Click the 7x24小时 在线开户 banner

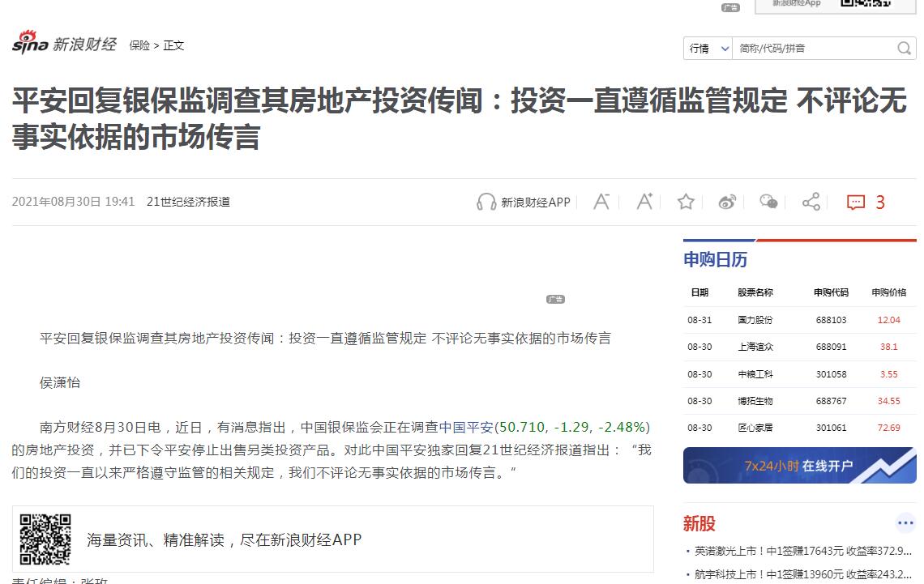(x=800, y=465)
